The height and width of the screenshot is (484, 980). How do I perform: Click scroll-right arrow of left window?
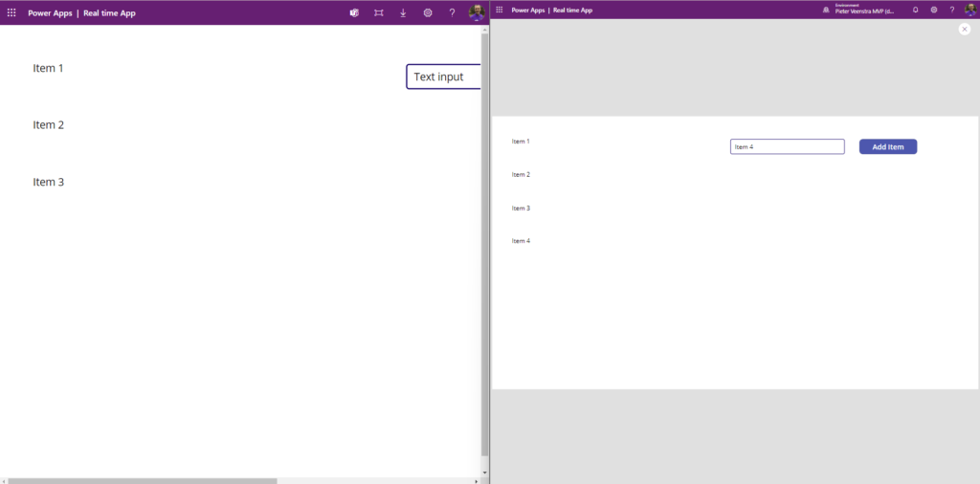(477, 481)
